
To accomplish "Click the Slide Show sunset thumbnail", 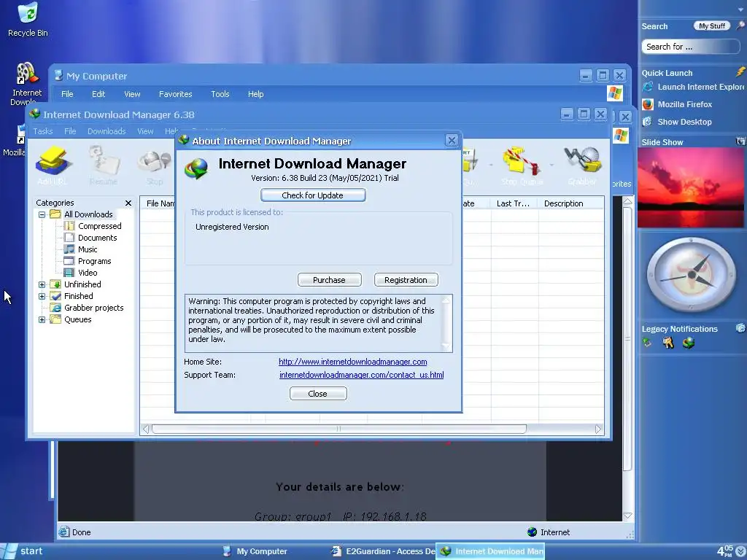I will (691, 187).
